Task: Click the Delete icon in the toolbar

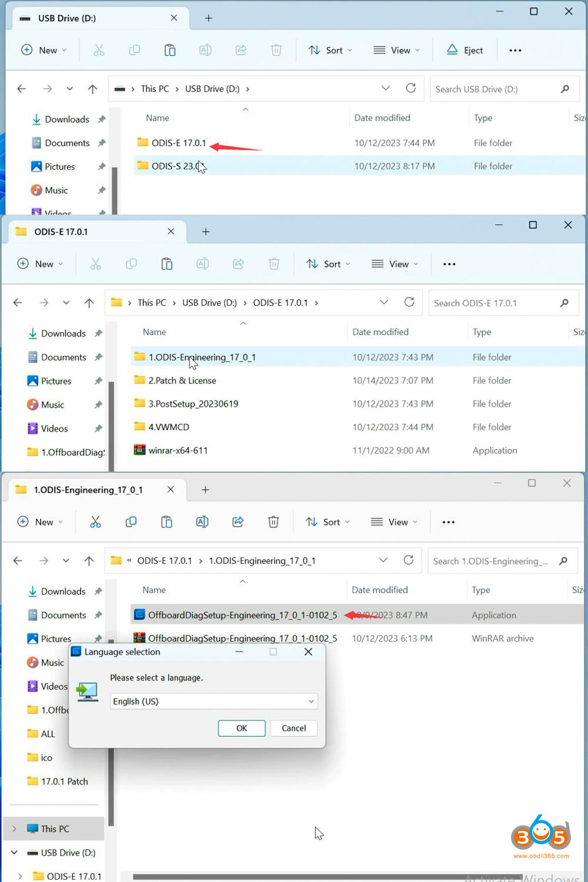Action: pyautogui.click(x=276, y=50)
